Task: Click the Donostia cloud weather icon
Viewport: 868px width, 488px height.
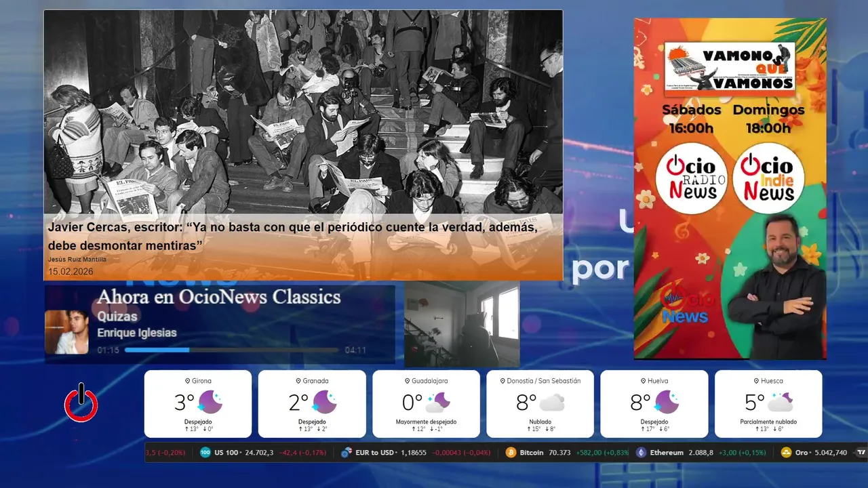Action: (x=552, y=403)
